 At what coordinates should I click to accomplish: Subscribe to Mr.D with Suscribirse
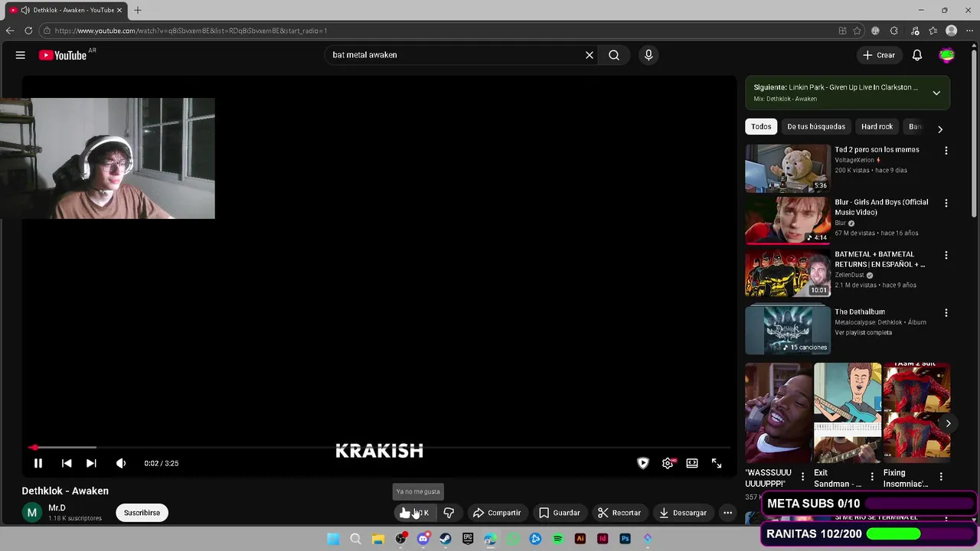(142, 513)
